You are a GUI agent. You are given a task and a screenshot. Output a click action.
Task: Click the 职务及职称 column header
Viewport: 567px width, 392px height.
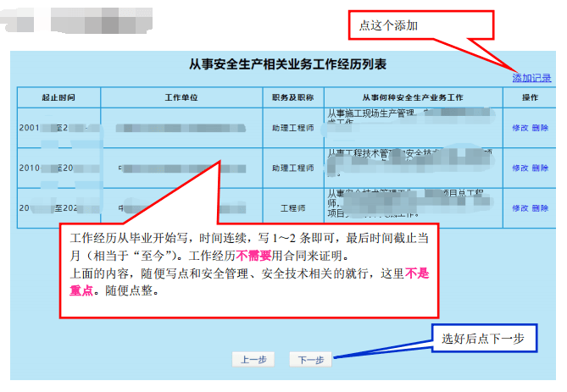click(x=292, y=97)
